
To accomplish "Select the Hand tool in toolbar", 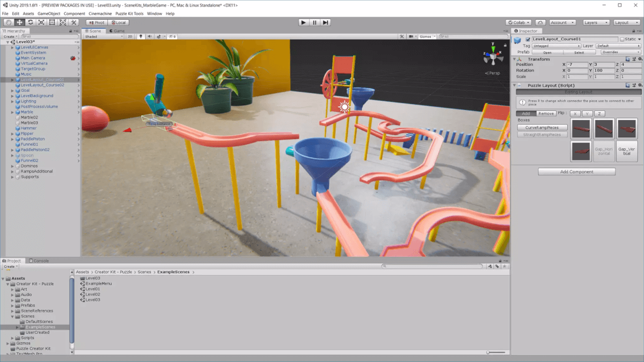I will coord(9,23).
